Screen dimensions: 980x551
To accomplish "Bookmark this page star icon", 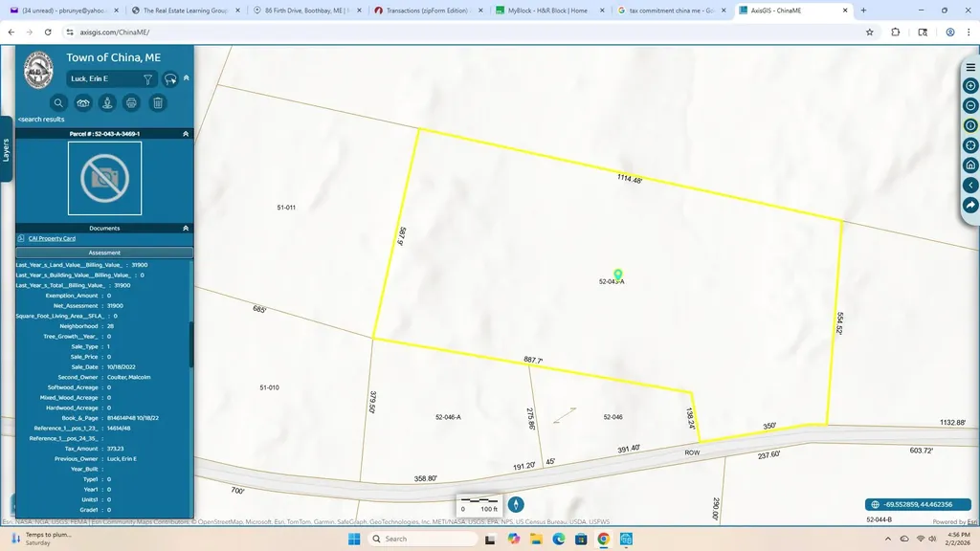I will click(x=869, y=32).
